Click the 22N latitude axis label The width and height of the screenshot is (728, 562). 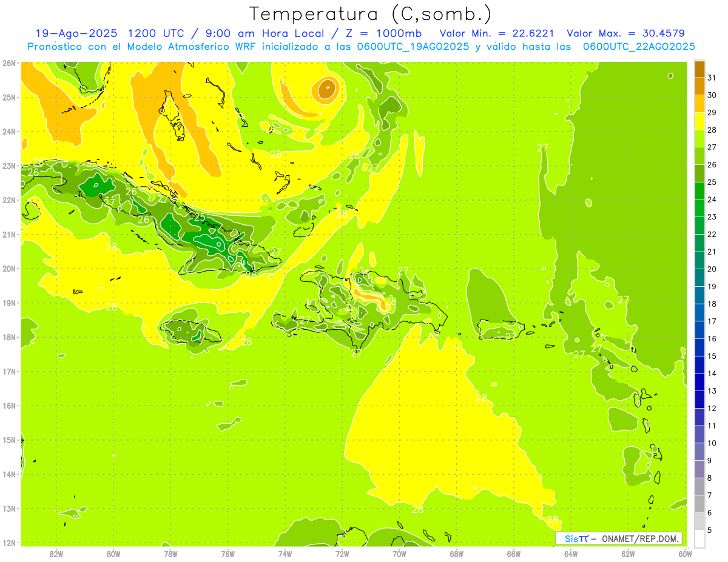[8, 200]
